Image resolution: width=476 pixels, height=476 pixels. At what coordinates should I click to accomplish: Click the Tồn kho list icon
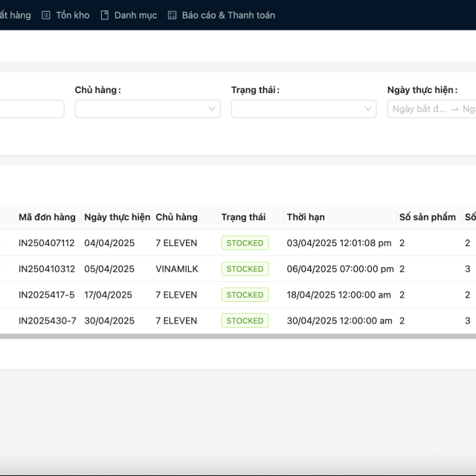click(46, 15)
